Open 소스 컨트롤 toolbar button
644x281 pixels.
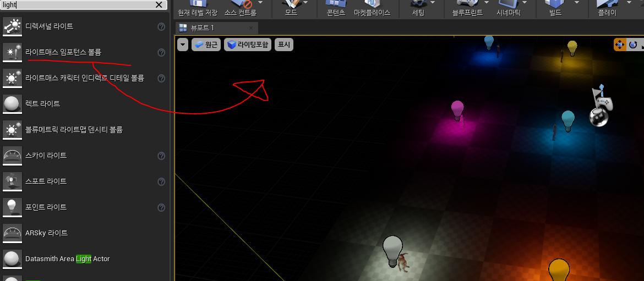[x=241, y=9]
